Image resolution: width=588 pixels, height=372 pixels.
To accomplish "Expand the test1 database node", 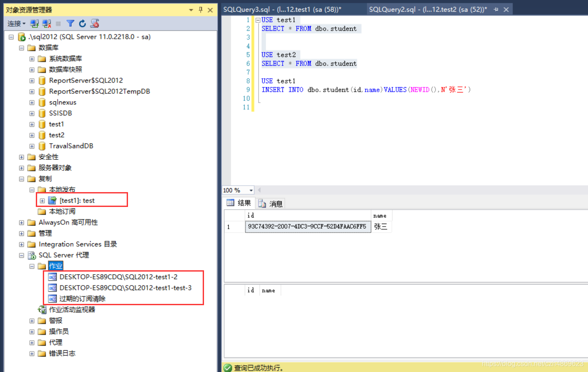I will [32, 124].
